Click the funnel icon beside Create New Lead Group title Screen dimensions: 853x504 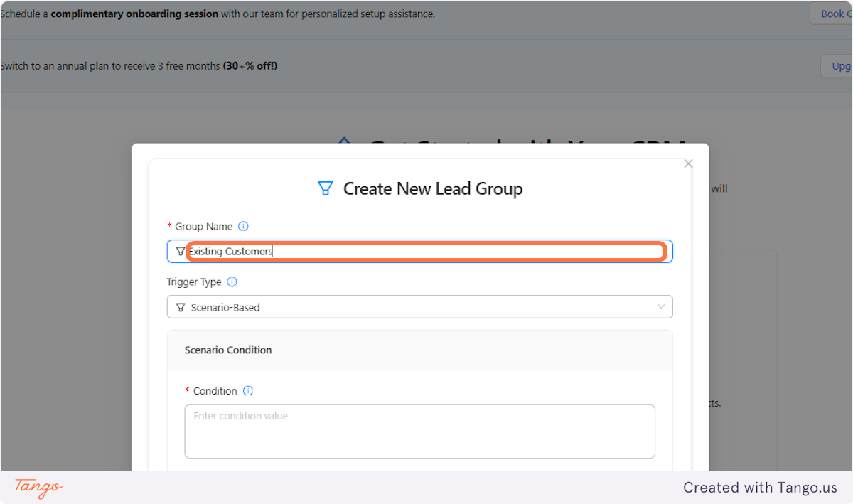[x=326, y=188]
